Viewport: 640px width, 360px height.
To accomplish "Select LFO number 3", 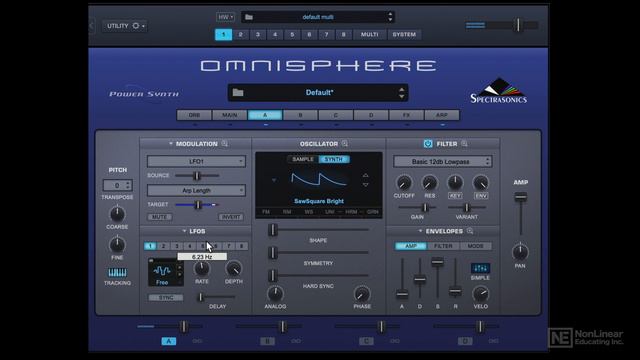I will click(x=177, y=246).
